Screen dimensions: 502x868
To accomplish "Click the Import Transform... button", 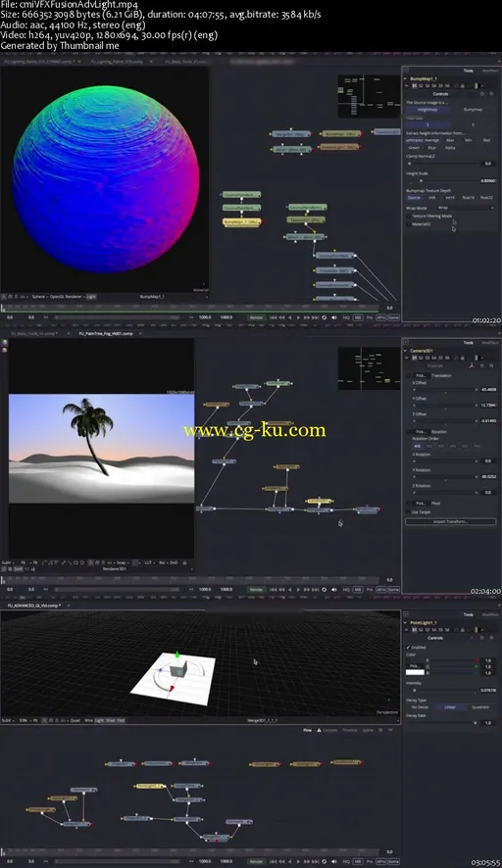I will (x=450, y=521).
